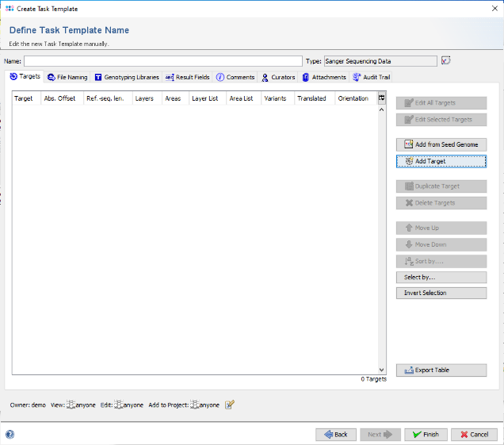504x445 pixels.
Task: Click Invert Selection button
Action: pyautogui.click(x=441, y=293)
